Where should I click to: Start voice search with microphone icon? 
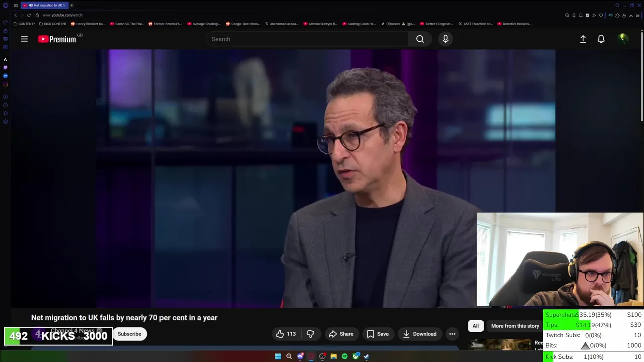(445, 39)
